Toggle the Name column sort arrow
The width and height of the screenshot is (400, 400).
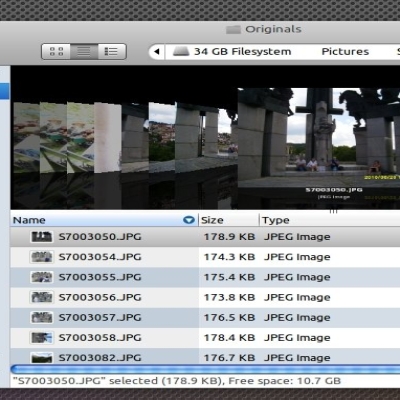click(x=189, y=220)
